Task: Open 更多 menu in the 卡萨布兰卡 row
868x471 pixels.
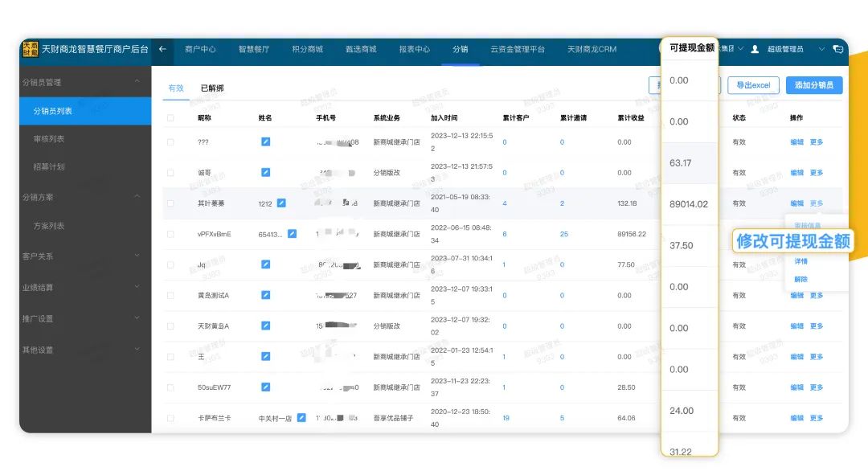Action: tap(816, 418)
